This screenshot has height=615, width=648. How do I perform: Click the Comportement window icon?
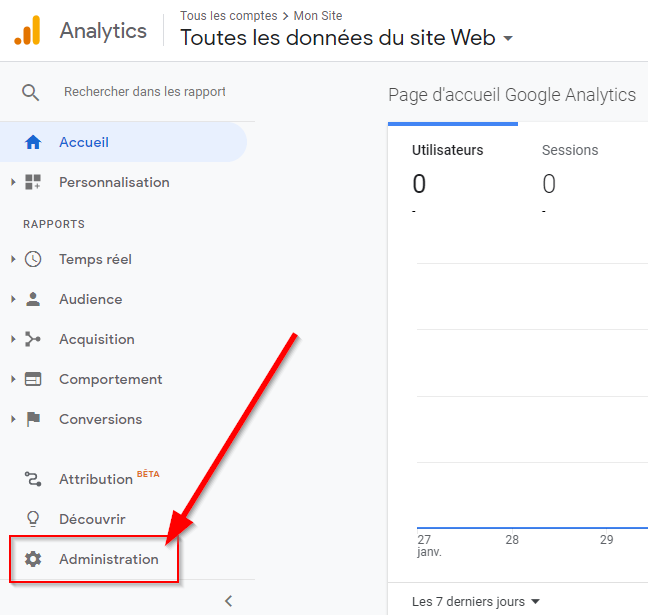pos(33,379)
